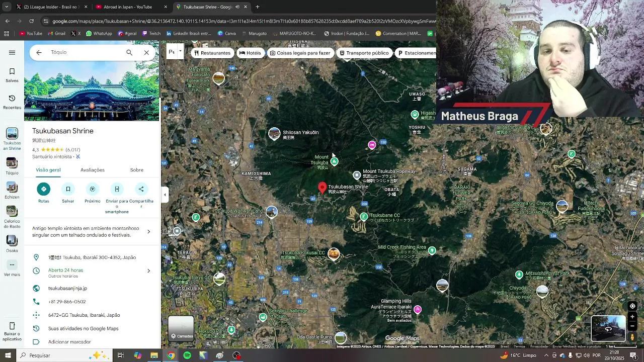Click the Próximo nearby button
This screenshot has width=644, height=362.
(x=93, y=193)
